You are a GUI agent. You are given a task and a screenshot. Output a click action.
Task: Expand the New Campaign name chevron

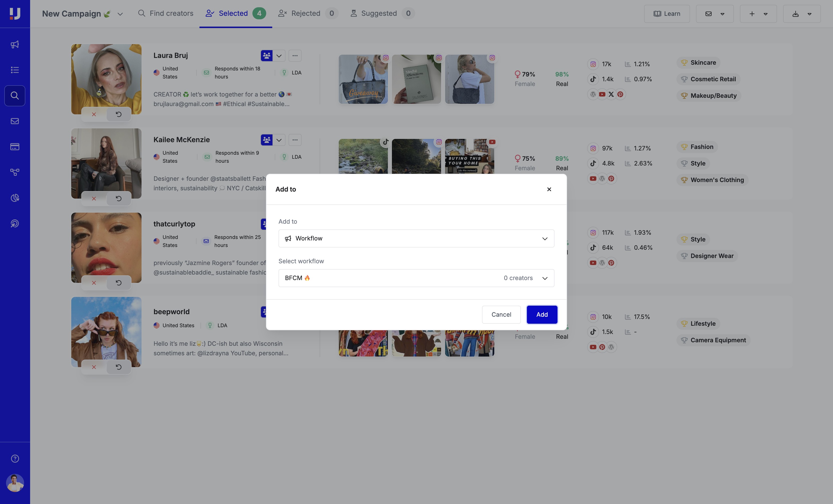120,14
